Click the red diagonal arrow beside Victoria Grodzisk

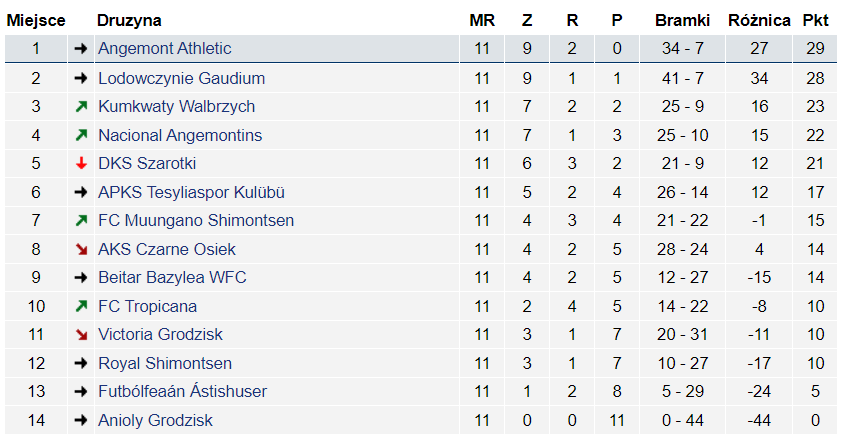[81, 335]
